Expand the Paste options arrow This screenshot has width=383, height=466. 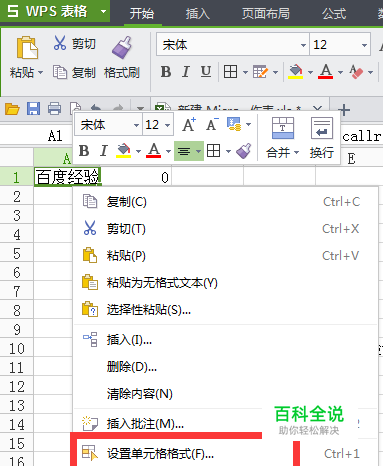[x=40, y=72]
